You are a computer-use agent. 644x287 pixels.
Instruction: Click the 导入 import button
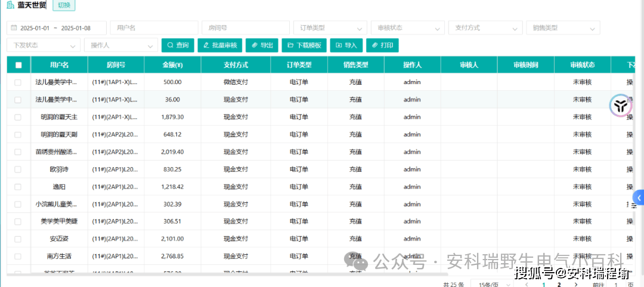tap(346, 45)
